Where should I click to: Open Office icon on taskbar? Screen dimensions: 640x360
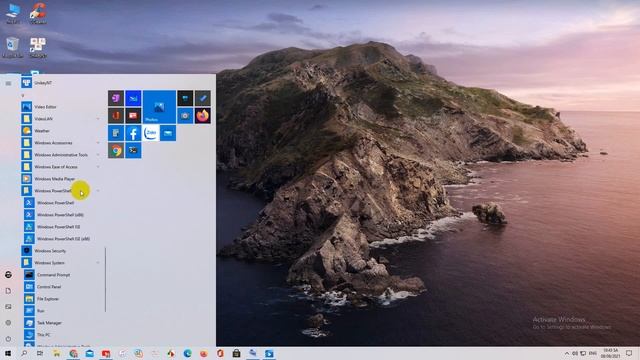pos(220,353)
